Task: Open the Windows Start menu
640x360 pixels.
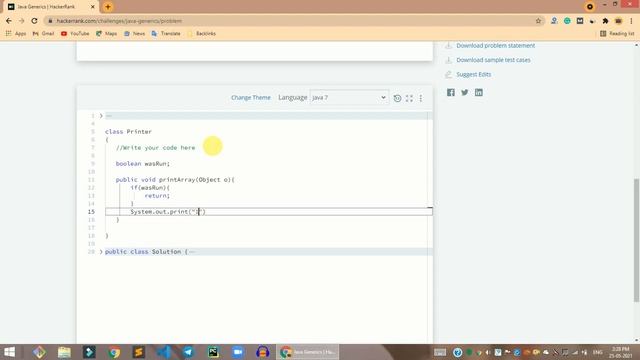Action: pos(9,352)
